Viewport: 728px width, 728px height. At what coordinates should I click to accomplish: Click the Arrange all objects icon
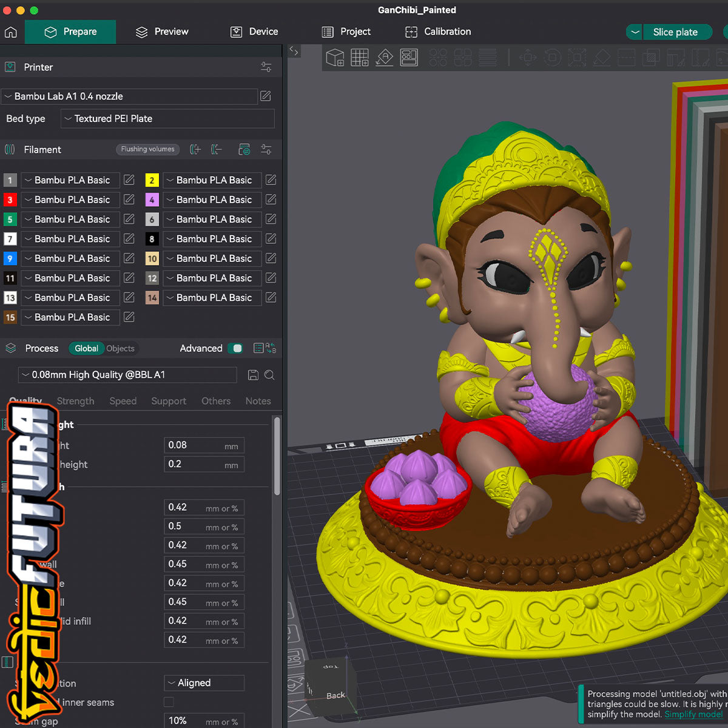point(409,58)
